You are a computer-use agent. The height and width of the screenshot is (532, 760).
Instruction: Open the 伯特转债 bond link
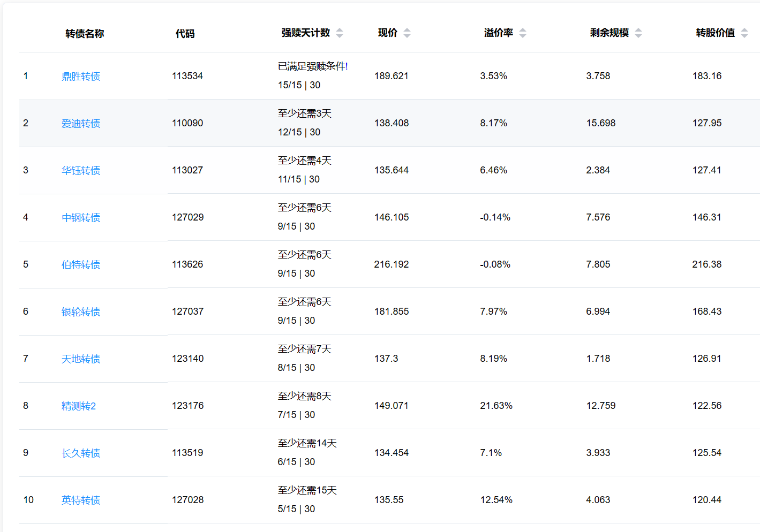click(81, 265)
